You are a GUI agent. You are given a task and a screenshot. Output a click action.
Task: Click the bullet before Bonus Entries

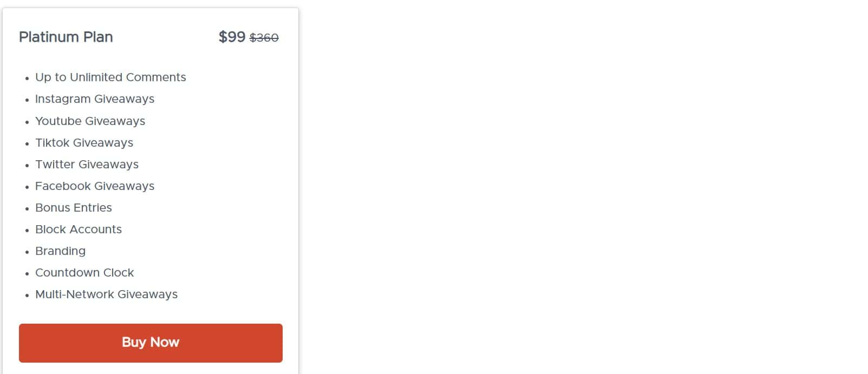pyautogui.click(x=27, y=209)
